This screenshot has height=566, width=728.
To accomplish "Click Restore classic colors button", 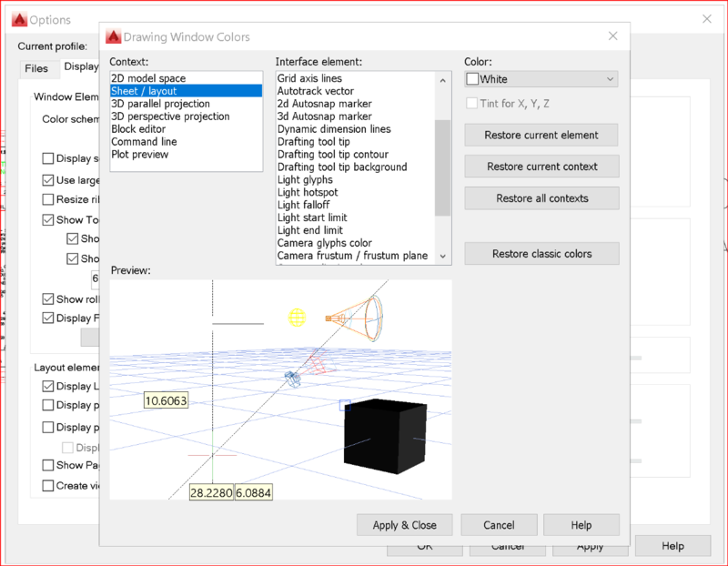I will click(x=541, y=254).
